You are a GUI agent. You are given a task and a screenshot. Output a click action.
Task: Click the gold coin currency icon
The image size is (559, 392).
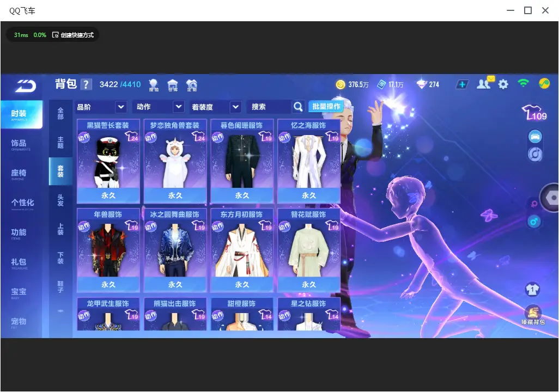pos(341,84)
